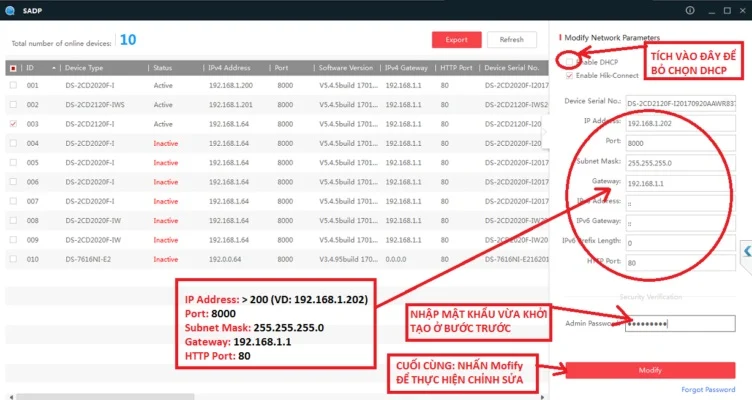Viewport: 752px width, 400px height.
Task: Select the DS-7616NI-E2 device row
Action: 277,259
